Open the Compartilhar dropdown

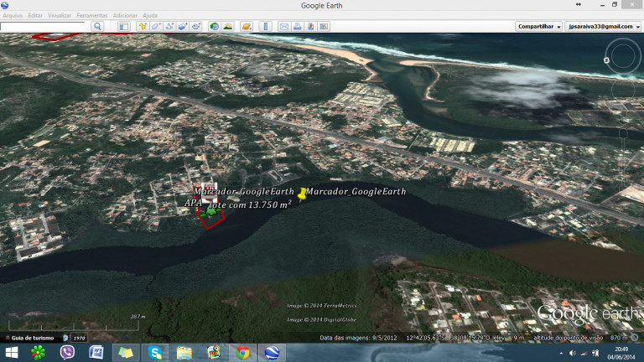(x=538, y=26)
